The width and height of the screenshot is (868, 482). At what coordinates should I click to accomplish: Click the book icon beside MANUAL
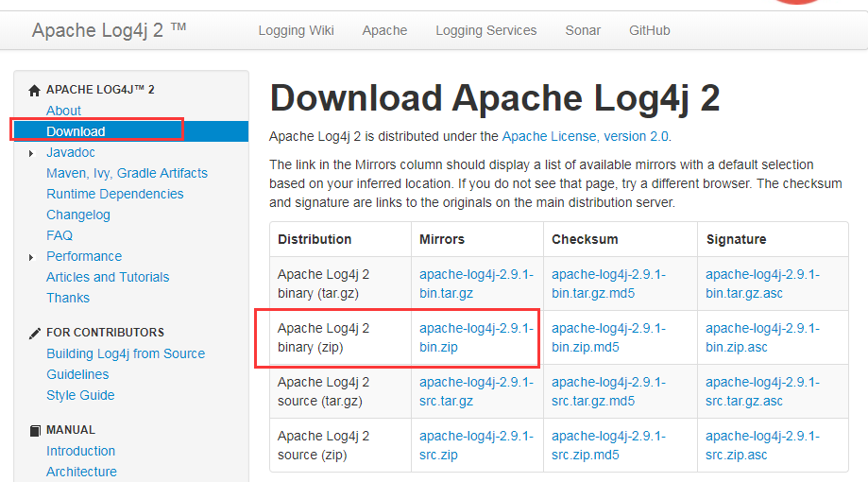click(35, 430)
